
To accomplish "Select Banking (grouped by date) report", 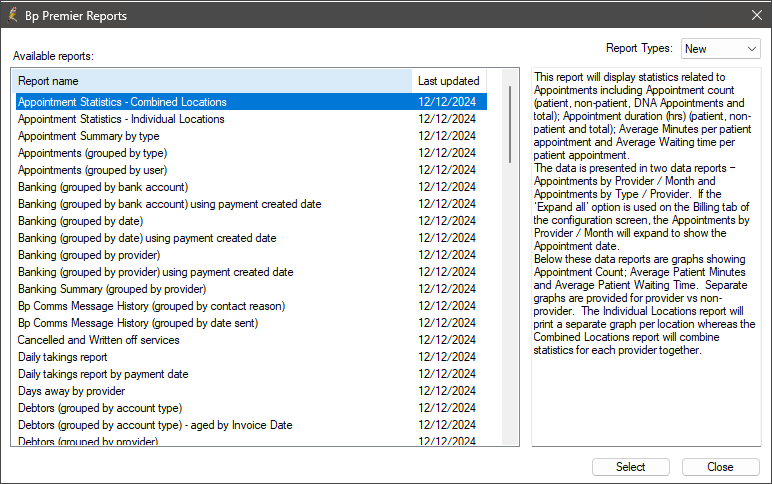I will pos(251,221).
